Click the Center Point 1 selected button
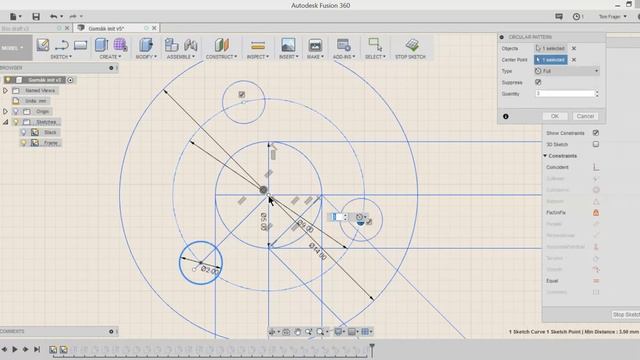 click(x=551, y=60)
